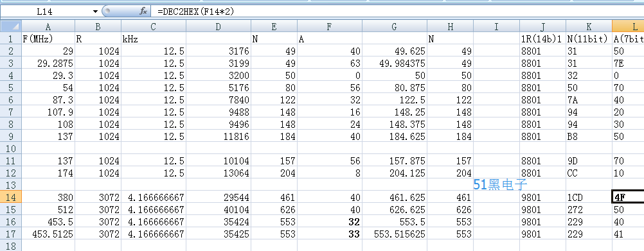The image size is (644, 251).
Task: Select cell with hex value 7A
Action: (x=589, y=100)
